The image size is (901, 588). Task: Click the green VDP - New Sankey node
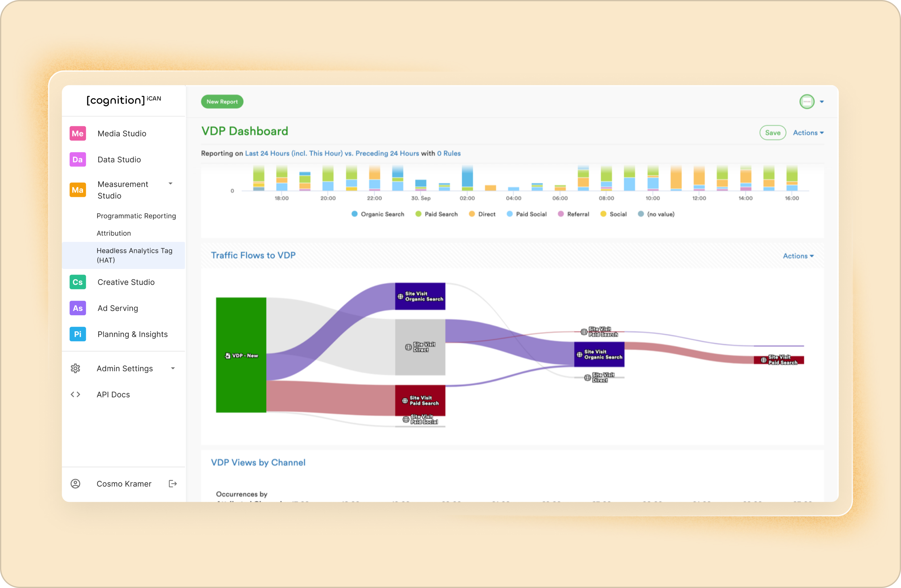click(241, 355)
